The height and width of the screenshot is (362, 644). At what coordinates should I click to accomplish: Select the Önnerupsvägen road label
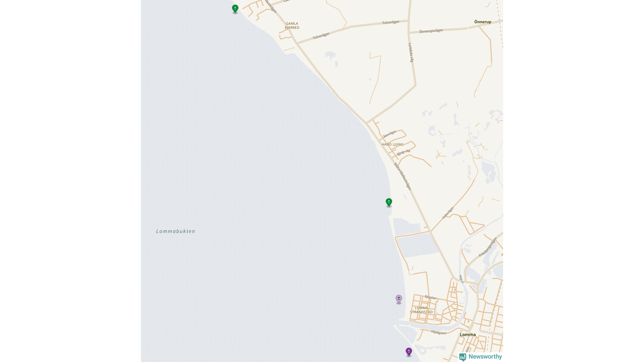[x=431, y=31]
